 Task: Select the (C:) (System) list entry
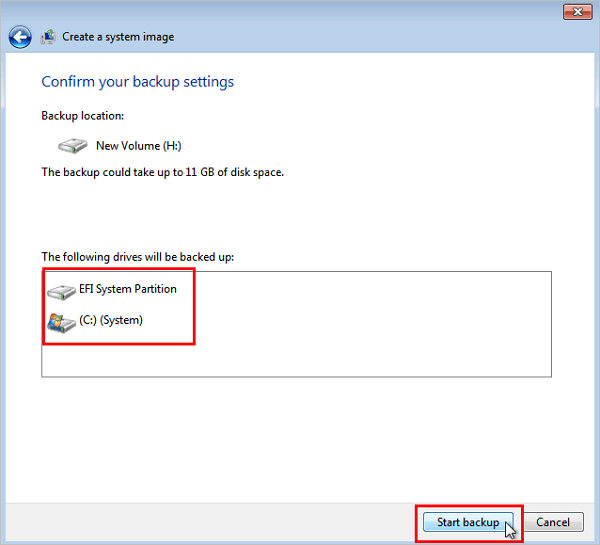click(110, 321)
